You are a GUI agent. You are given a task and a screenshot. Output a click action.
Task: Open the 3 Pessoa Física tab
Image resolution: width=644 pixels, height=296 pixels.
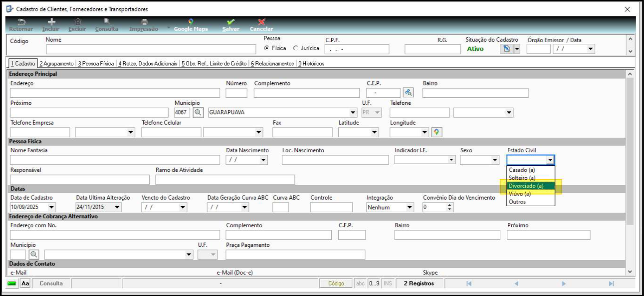(96, 64)
